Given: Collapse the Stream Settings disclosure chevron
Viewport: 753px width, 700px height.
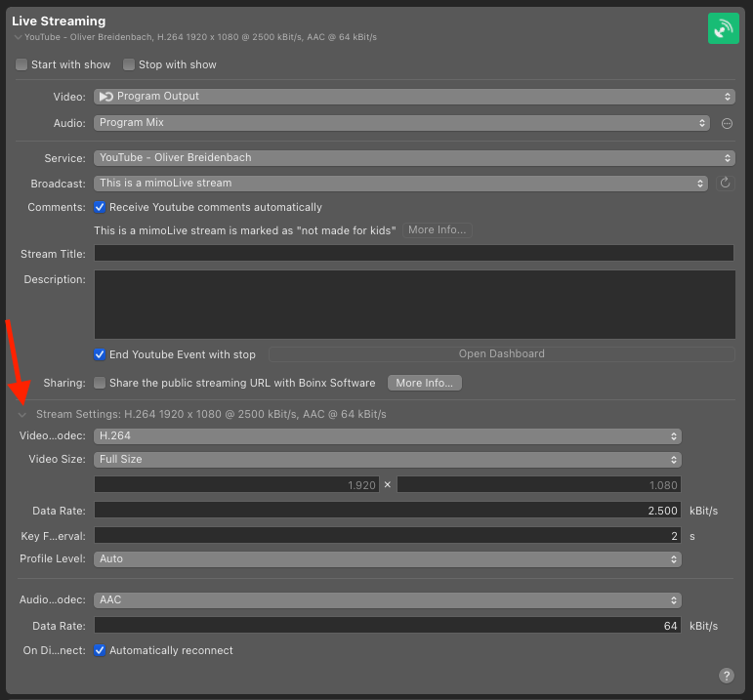Looking at the screenshot, I should coord(22,414).
